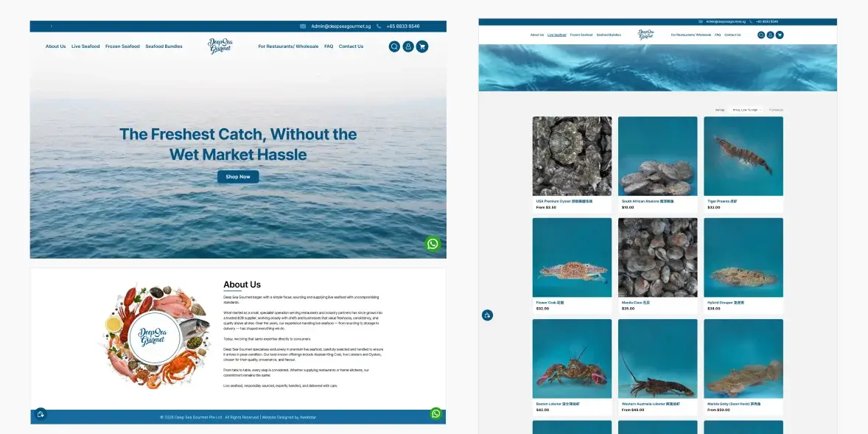The height and width of the screenshot is (434, 868).
Task: Open Frozen Seafood on the listing page menu
Action: point(581,35)
